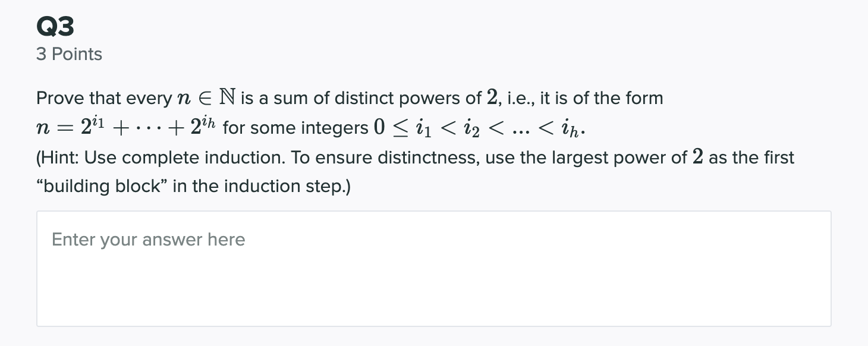Click the 'Enter your answer here' placeholder text
The height and width of the screenshot is (346, 868).
(148, 240)
